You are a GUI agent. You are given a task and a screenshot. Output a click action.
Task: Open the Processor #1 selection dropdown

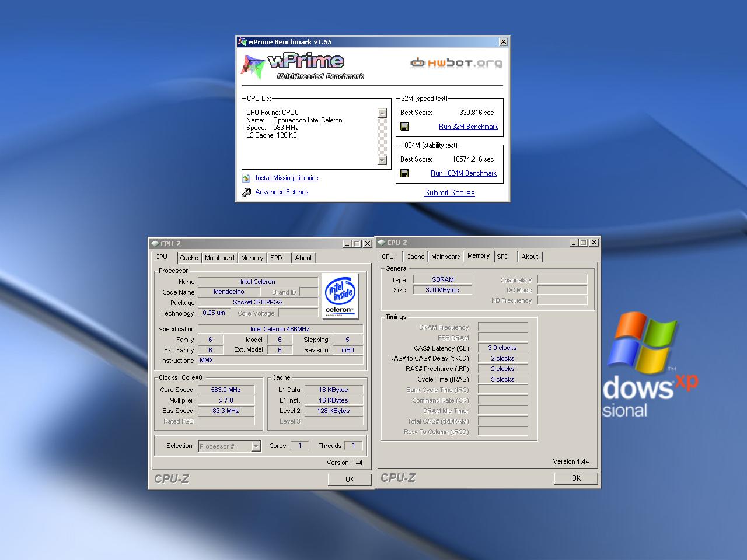[x=256, y=446]
